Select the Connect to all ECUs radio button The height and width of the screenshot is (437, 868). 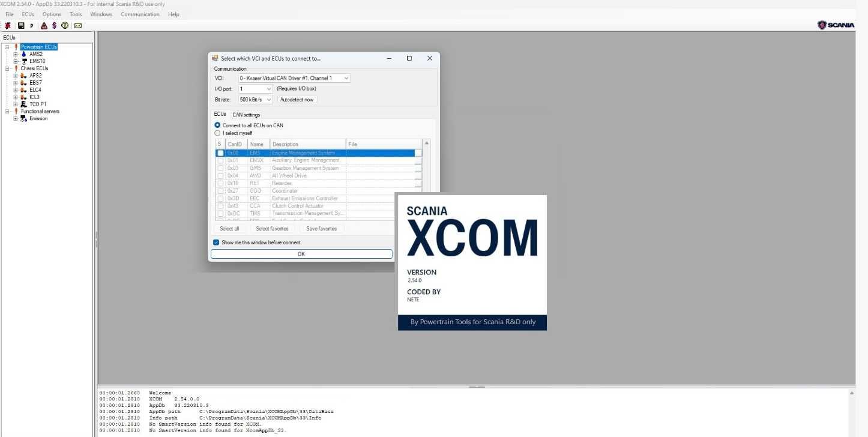coord(218,125)
